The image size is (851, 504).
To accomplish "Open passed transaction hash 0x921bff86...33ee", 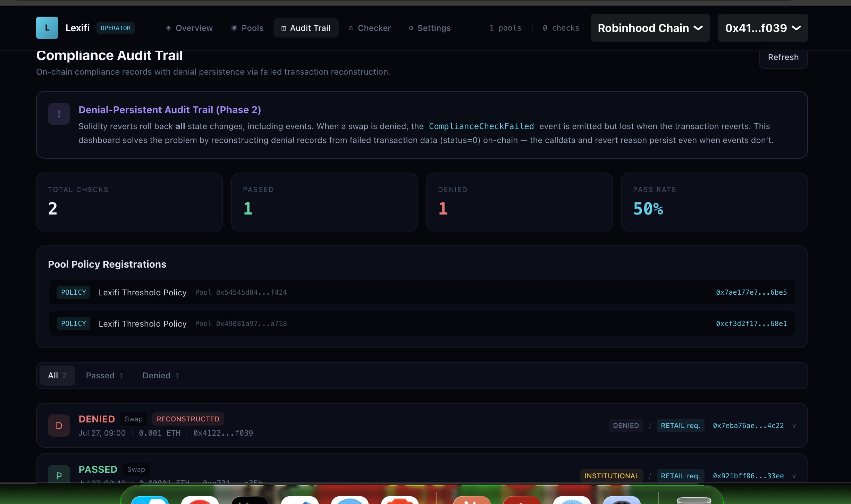I will point(748,476).
